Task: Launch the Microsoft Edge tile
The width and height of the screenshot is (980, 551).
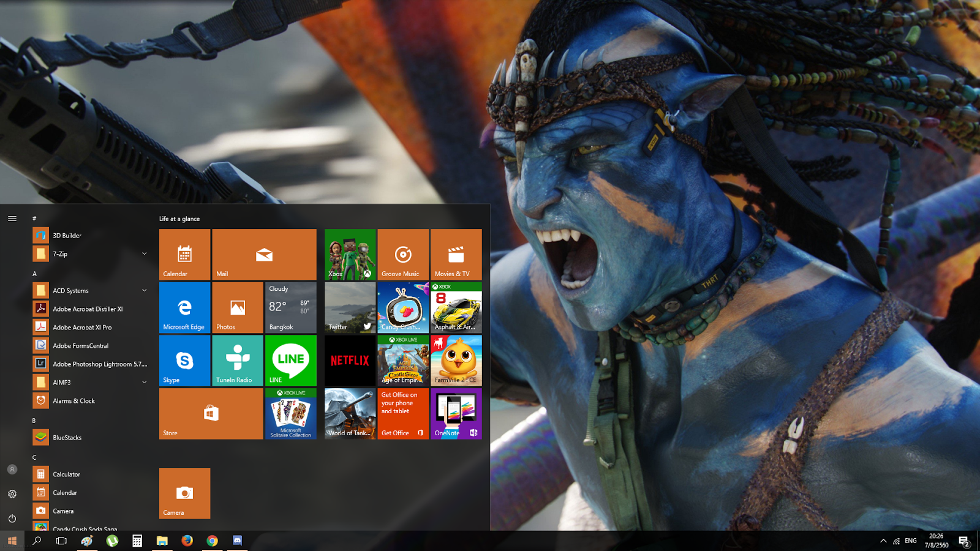Action: point(184,307)
